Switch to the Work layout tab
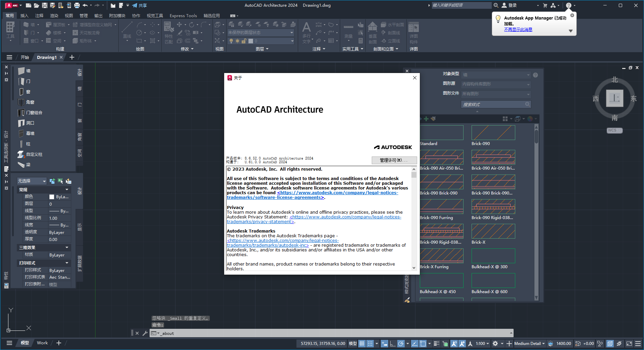 (x=42, y=343)
